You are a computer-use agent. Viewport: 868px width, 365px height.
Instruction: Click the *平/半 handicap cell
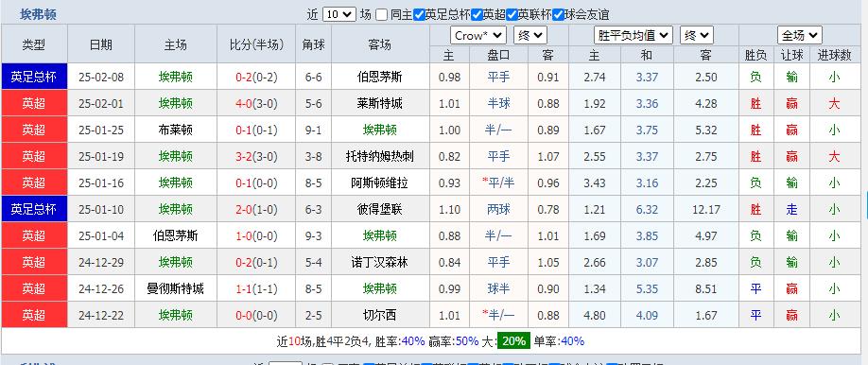498,183
